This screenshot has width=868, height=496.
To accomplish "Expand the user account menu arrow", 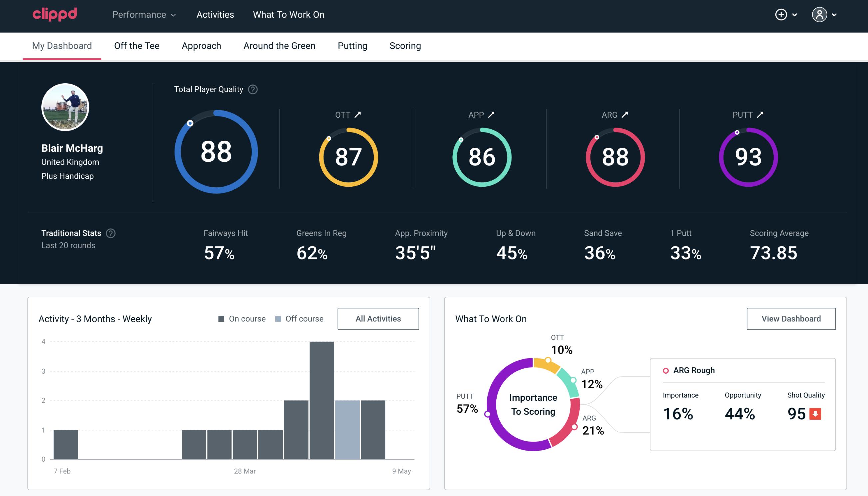I will (835, 15).
